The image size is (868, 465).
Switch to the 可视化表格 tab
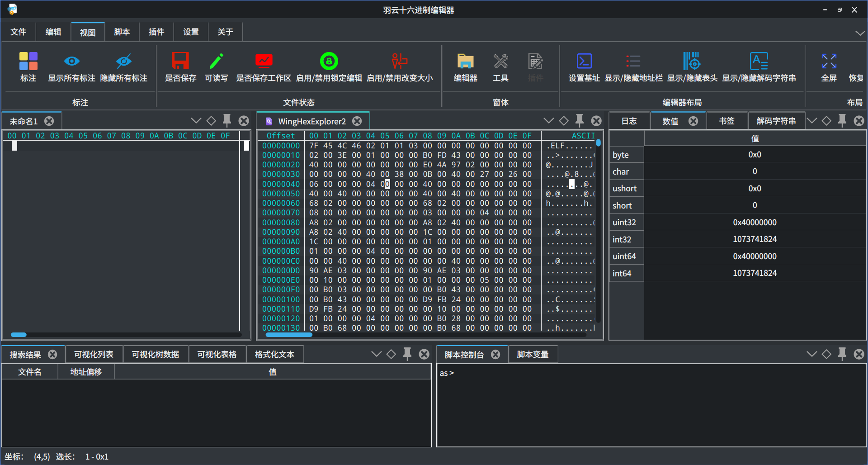217,354
